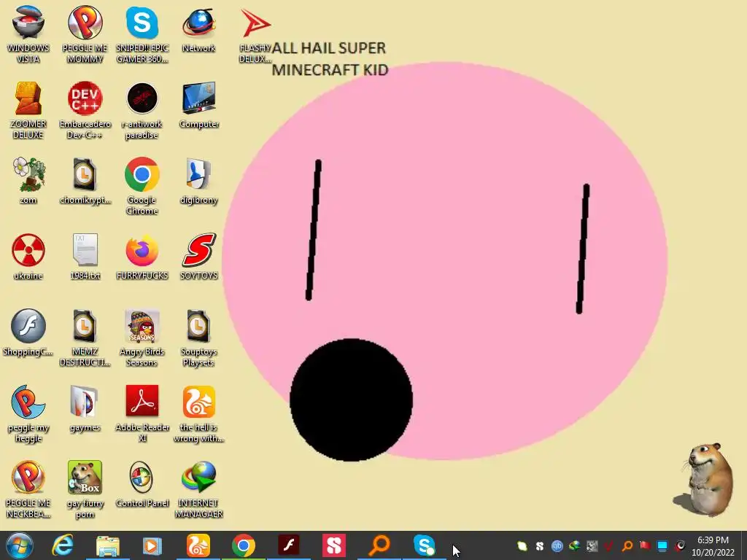Open the 1984.txt text file
The height and width of the screenshot is (560, 747).
point(85,257)
